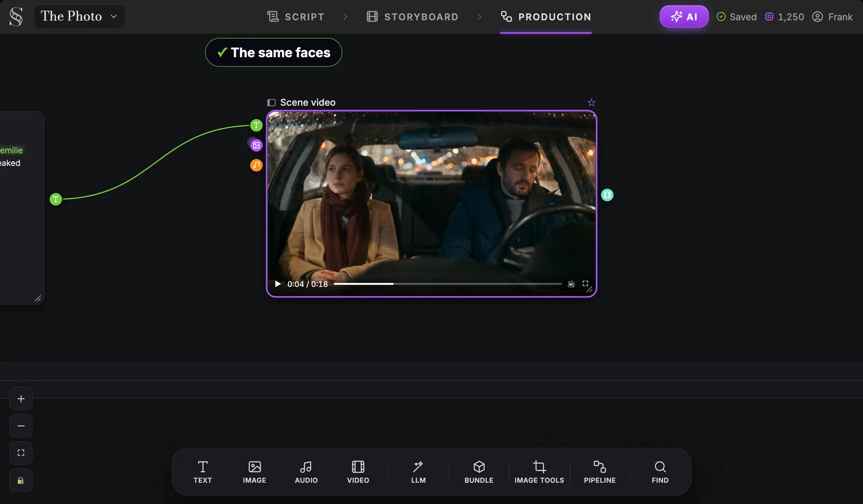Click the highlighted 'emilie' text in left node

11,150
